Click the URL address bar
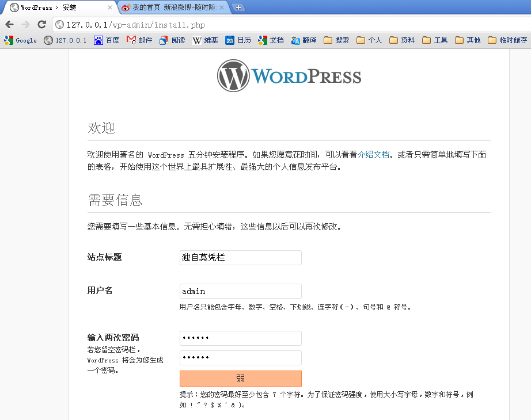 pos(291,25)
